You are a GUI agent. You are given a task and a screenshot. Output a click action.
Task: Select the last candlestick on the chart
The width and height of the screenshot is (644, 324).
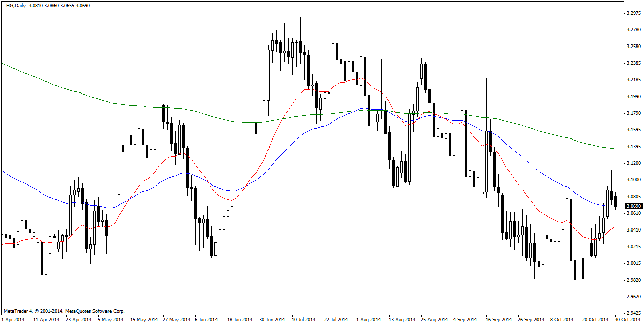[x=616, y=201]
